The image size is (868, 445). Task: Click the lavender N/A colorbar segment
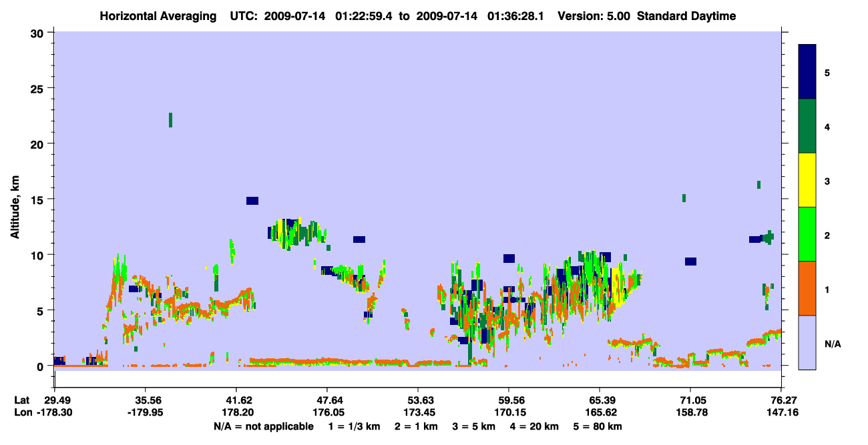(x=807, y=342)
